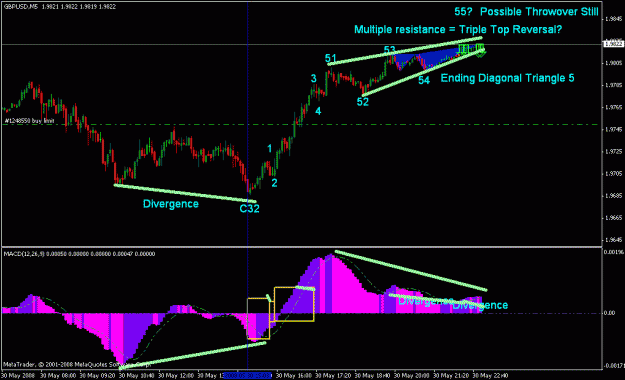The image size is (625, 380).
Task: Click the cyan wave label "1"
Action: click(x=270, y=149)
